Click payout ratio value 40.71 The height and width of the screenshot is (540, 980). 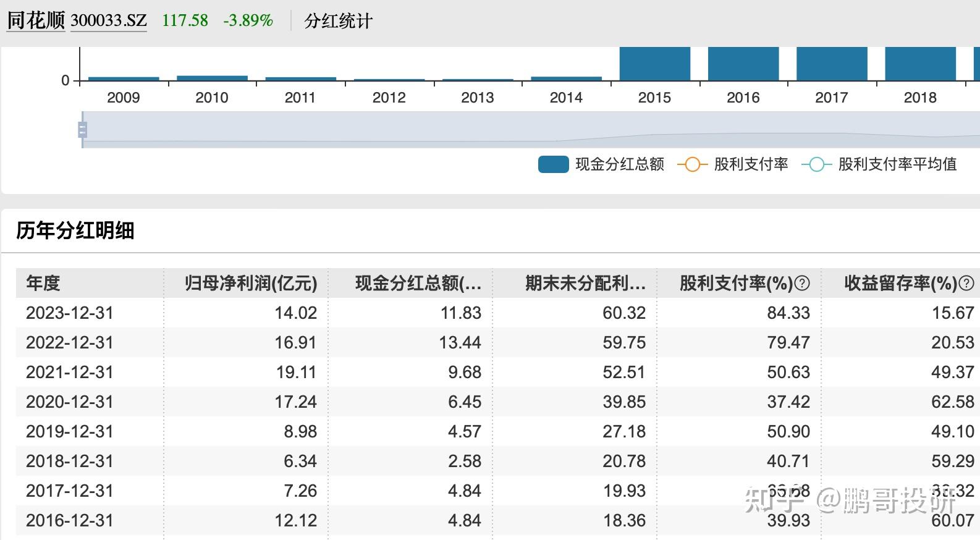[788, 462]
